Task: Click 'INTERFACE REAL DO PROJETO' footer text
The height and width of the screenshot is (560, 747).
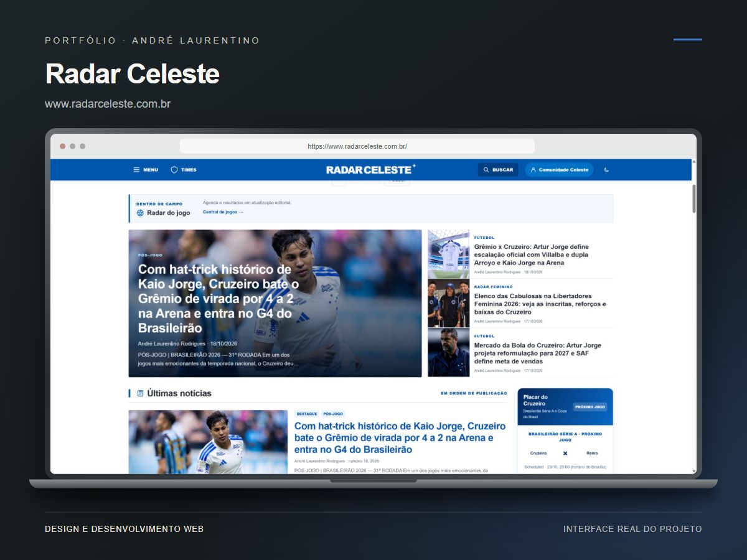Action: pos(632,529)
